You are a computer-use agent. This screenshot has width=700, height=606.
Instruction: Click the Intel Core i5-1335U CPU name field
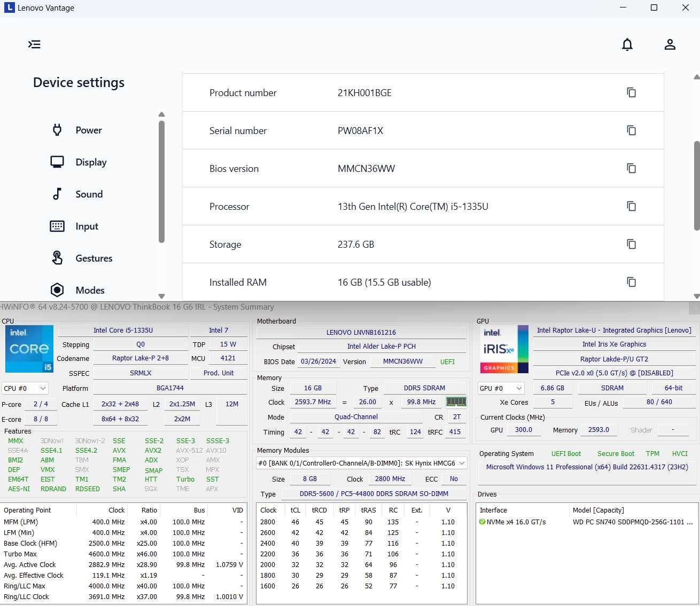click(123, 330)
